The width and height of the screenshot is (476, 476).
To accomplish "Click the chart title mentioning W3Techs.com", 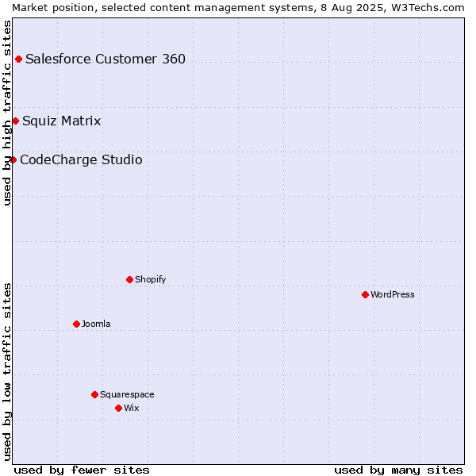I will click(238, 8).
